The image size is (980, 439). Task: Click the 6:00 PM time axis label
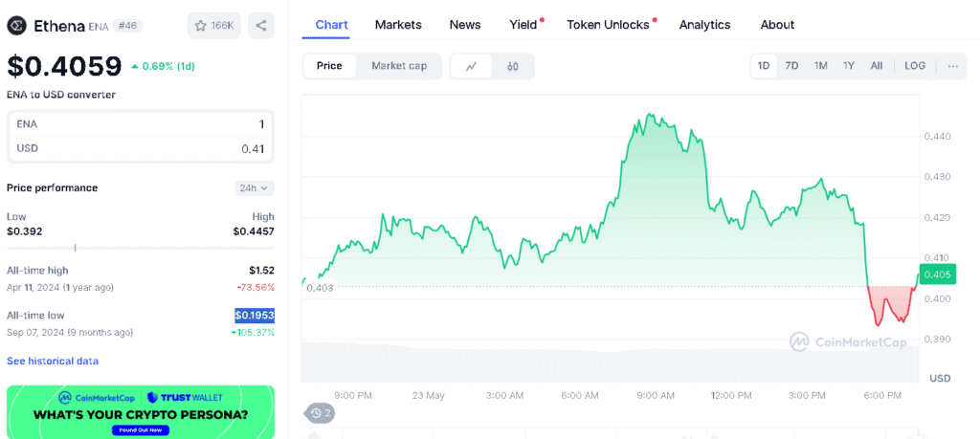881,395
